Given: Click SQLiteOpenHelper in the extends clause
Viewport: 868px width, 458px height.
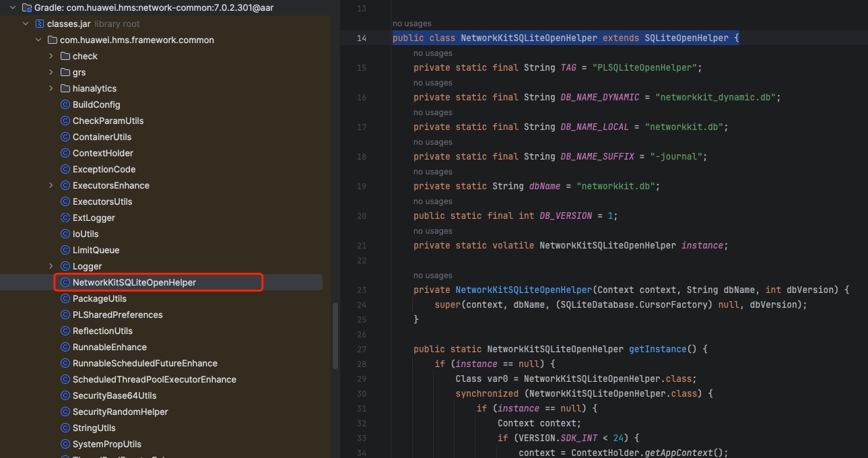Looking at the screenshot, I should point(686,38).
